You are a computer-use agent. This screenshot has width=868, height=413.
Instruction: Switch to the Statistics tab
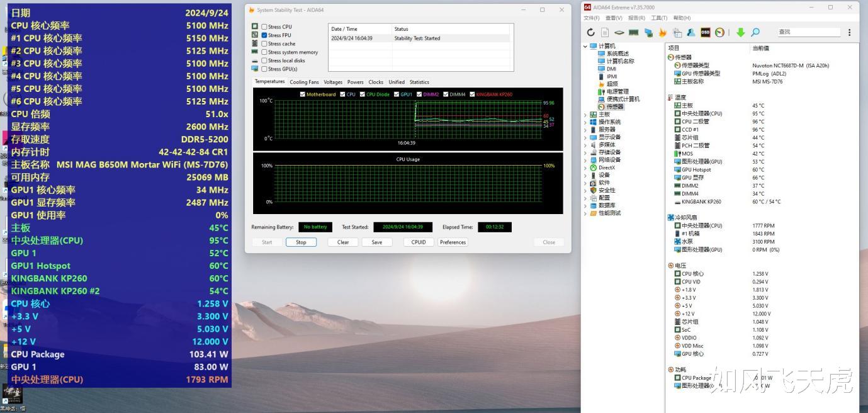419,82
